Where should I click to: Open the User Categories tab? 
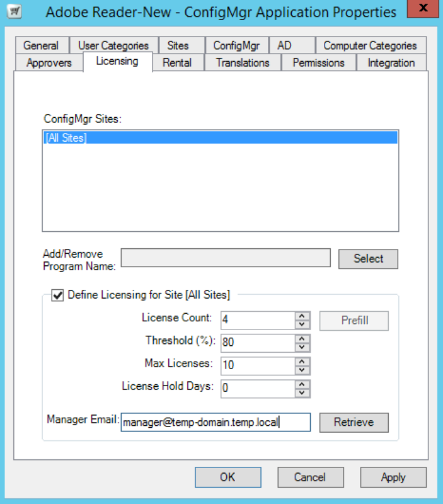[x=113, y=45]
